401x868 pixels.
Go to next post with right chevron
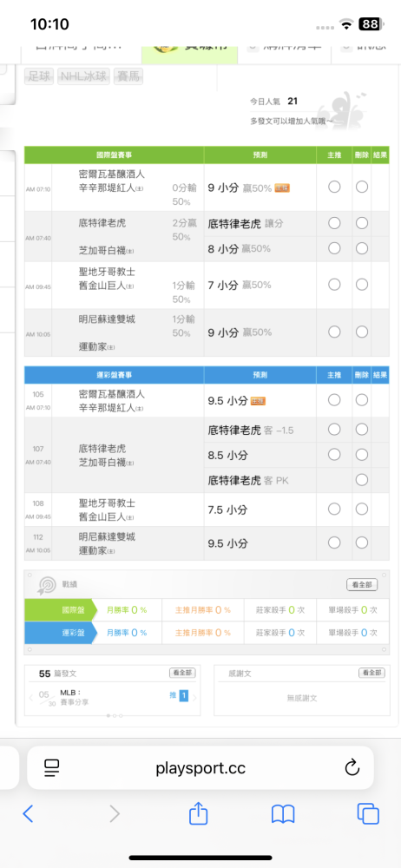click(x=194, y=698)
